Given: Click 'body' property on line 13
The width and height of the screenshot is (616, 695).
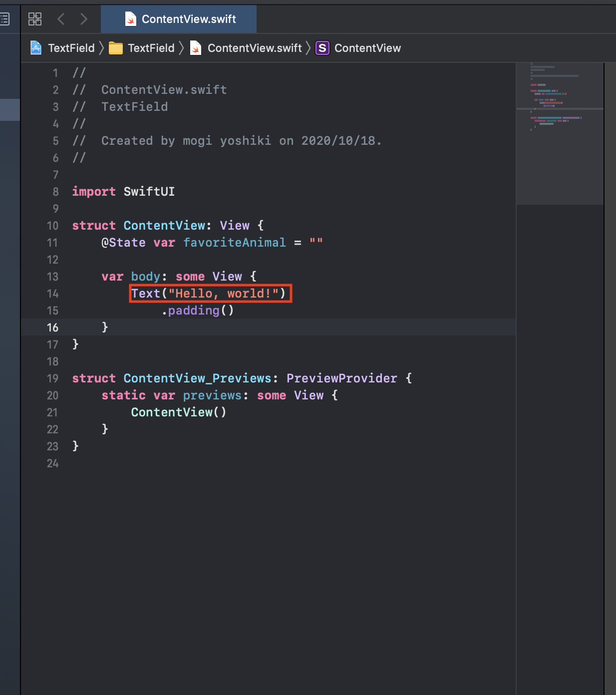Looking at the screenshot, I should 146,277.
